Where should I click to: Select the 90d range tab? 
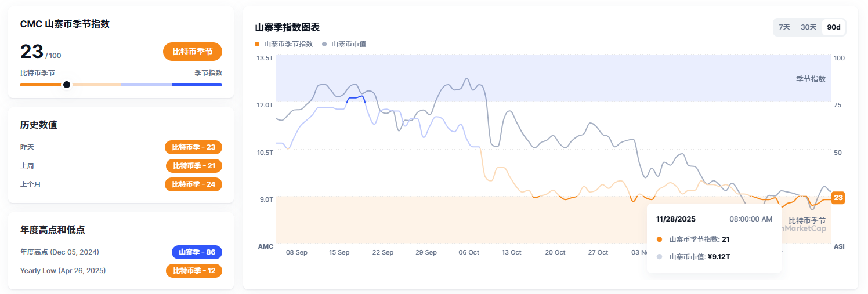tap(834, 27)
